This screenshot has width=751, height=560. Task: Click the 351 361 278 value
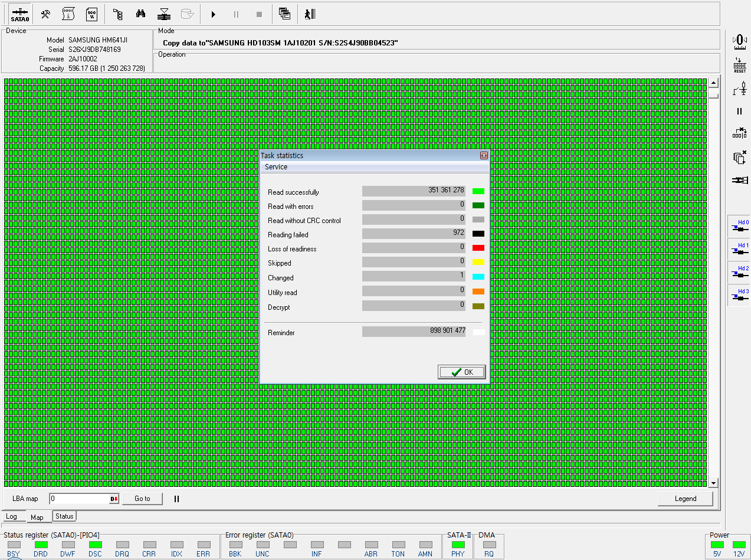pyautogui.click(x=446, y=191)
